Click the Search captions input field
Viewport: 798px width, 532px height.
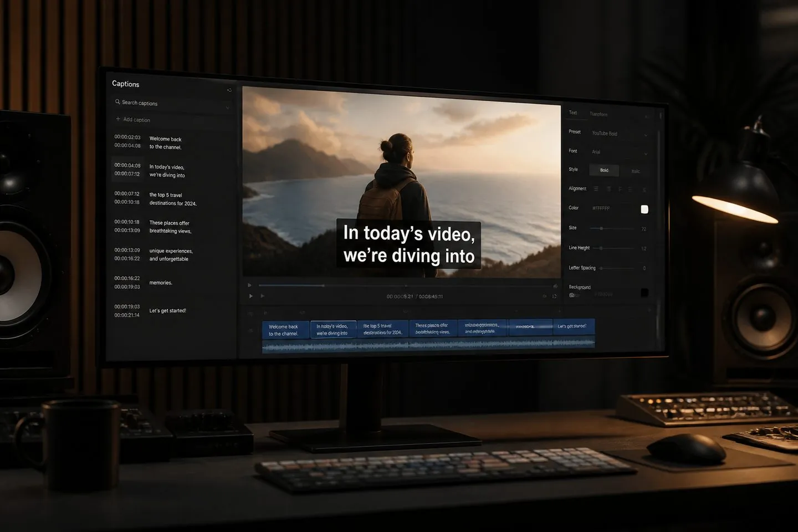(171, 104)
